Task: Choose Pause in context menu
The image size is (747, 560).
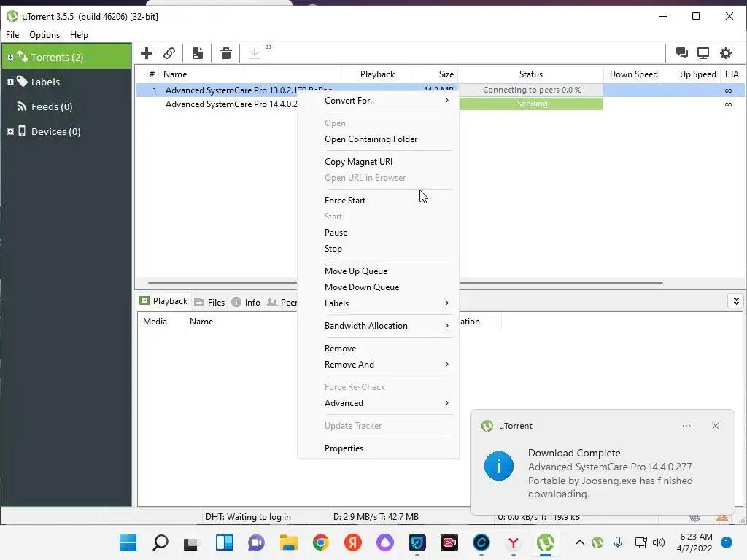Action: (x=379, y=233)
